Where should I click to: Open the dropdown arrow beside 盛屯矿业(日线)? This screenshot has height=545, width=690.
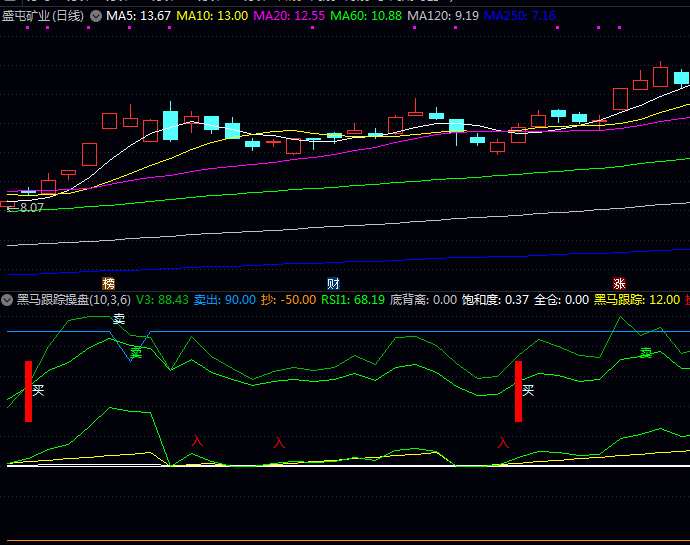96,17
